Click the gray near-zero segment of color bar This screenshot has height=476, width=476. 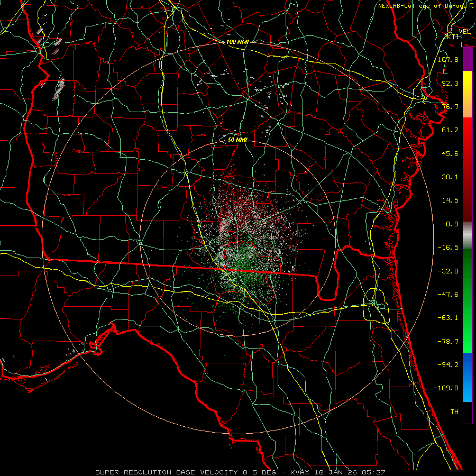click(467, 235)
